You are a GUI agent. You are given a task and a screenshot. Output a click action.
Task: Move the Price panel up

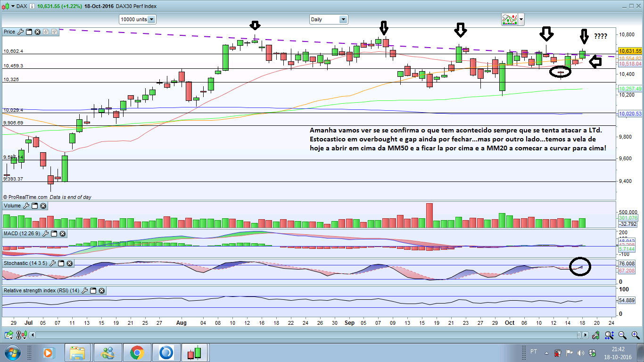pos(54,32)
